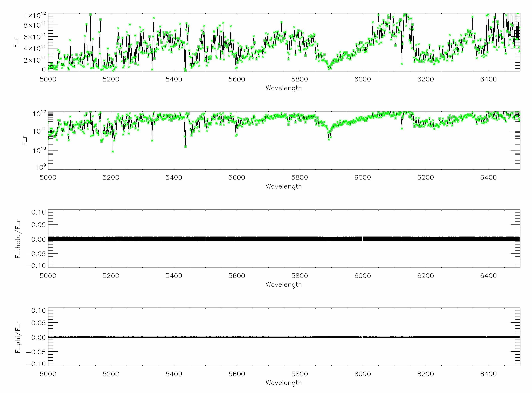Click the 6400 x-tick under F_theta/F_r plot
The width and height of the screenshot is (532, 393).
pos(488,276)
